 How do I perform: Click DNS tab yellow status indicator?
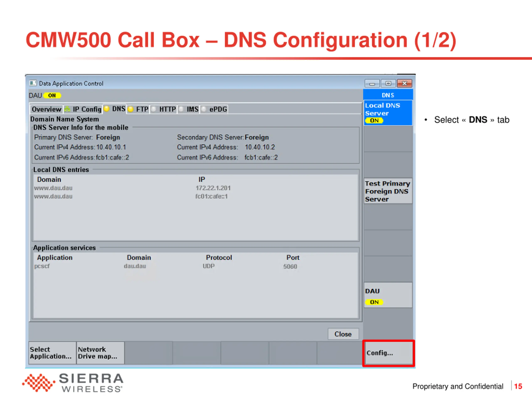[106, 108]
